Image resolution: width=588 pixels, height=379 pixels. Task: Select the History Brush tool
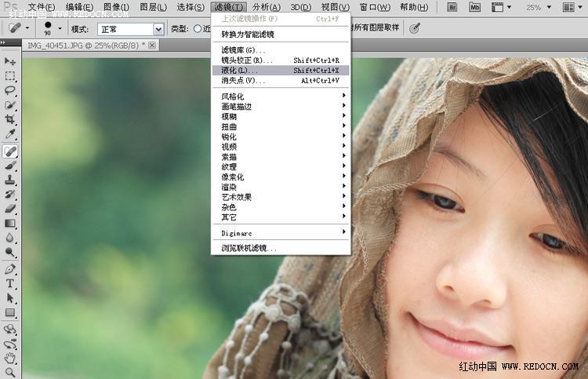(10, 194)
